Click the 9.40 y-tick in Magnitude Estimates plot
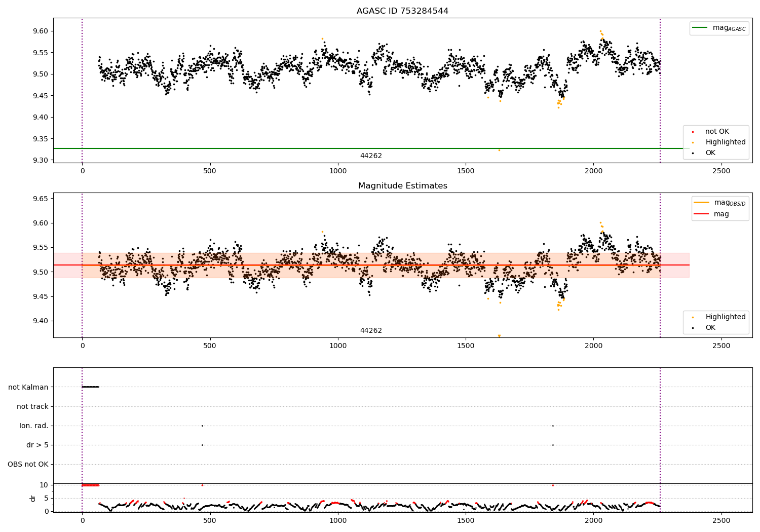The image size is (760, 532). point(42,321)
